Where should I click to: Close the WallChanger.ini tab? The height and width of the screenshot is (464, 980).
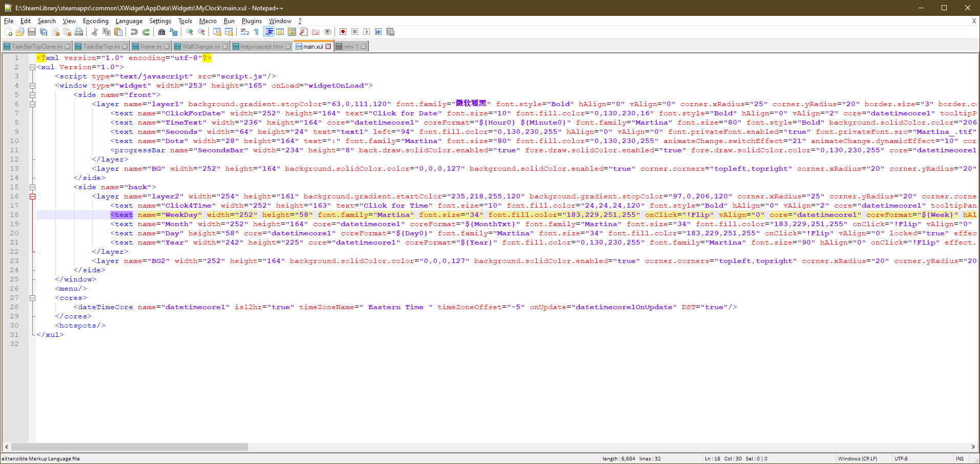(225, 47)
